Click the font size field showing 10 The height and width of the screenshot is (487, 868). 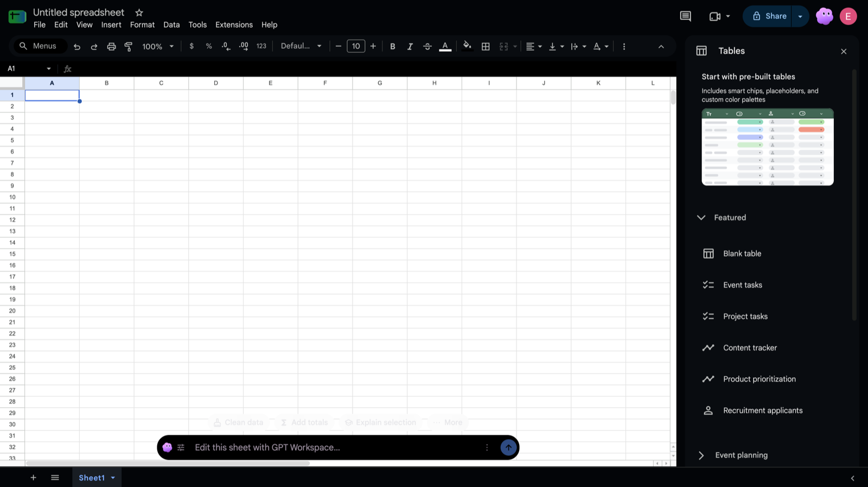tap(356, 46)
